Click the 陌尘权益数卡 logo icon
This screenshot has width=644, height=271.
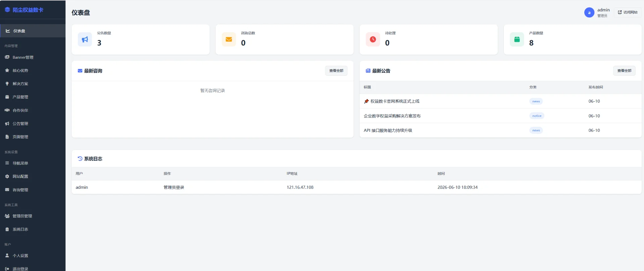tap(7, 10)
